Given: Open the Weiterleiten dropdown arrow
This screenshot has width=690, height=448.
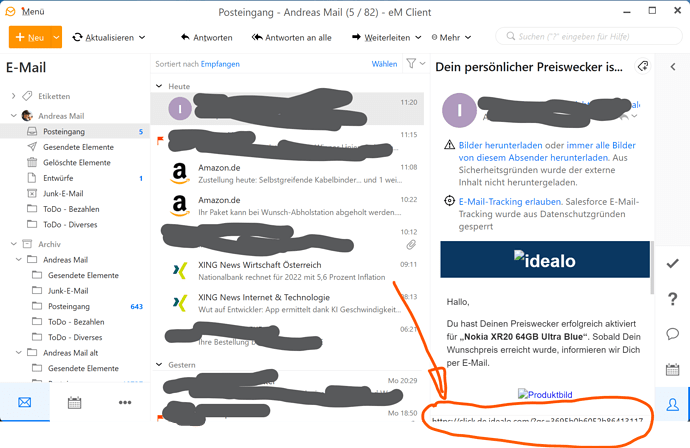Looking at the screenshot, I should pos(418,37).
